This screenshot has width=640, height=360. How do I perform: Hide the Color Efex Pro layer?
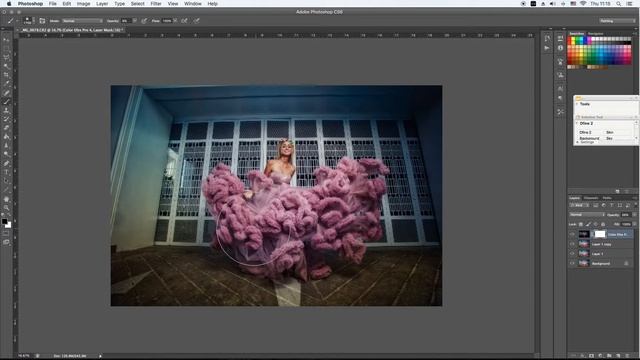click(x=572, y=234)
